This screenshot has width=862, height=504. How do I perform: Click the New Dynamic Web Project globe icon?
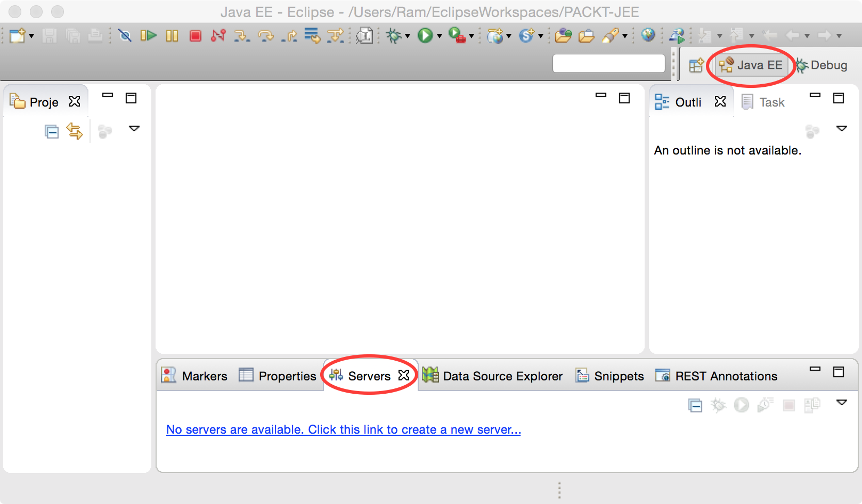click(495, 36)
